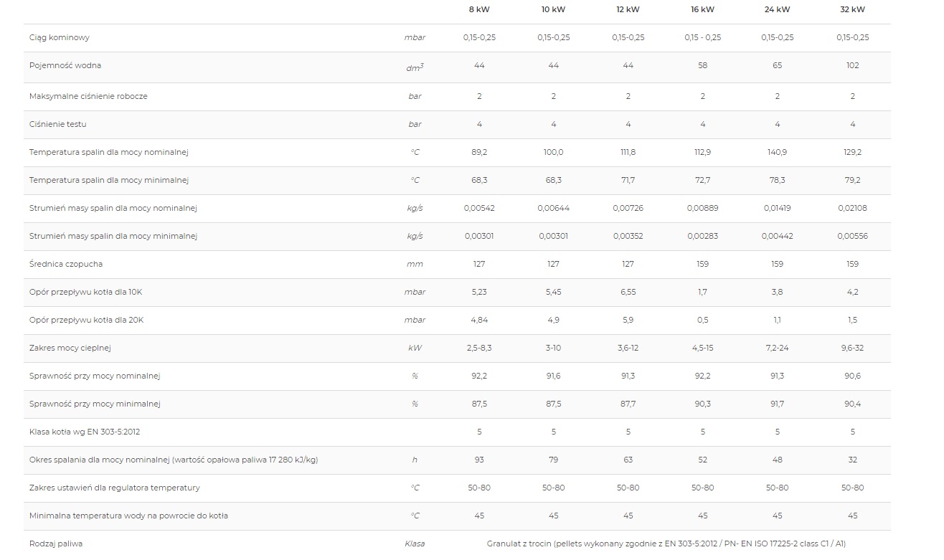
Task: Select the Pojemność wodna row label
Action: point(65,65)
